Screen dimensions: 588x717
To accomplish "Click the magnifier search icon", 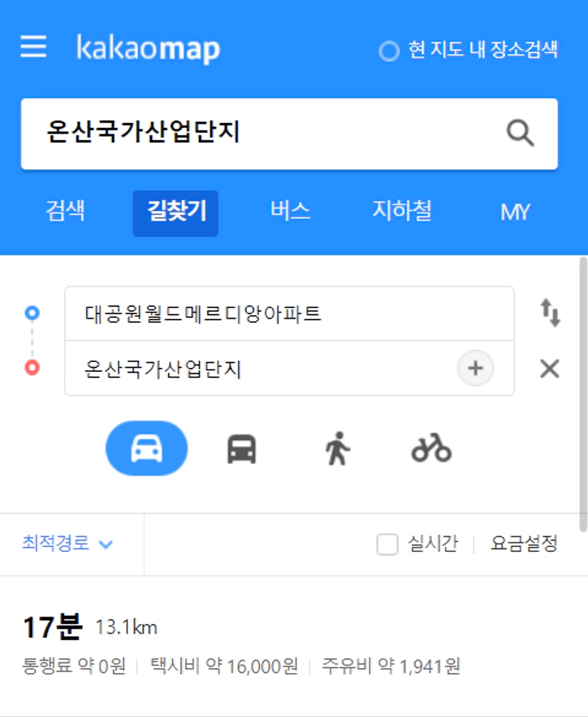I will click(520, 133).
